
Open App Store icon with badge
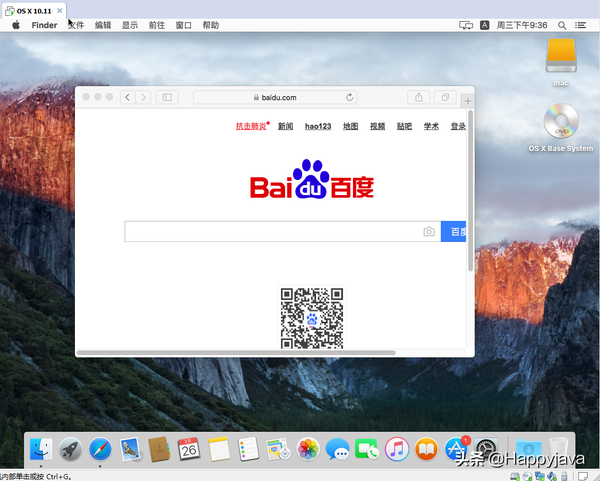coord(457,448)
